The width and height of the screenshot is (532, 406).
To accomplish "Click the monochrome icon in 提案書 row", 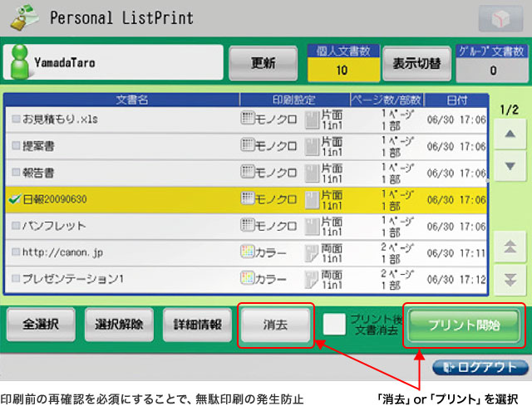I will 247,145.
